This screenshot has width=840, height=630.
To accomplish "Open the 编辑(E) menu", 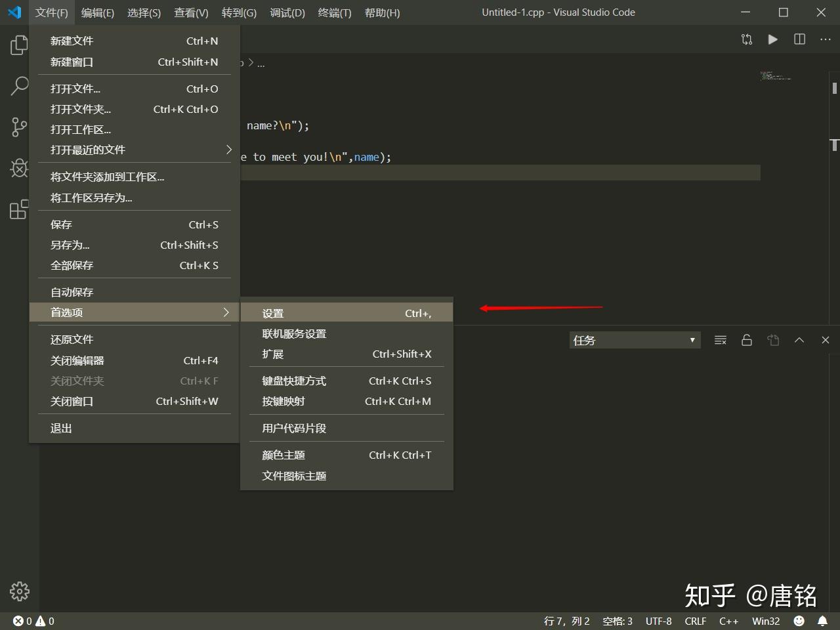I will tap(98, 12).
